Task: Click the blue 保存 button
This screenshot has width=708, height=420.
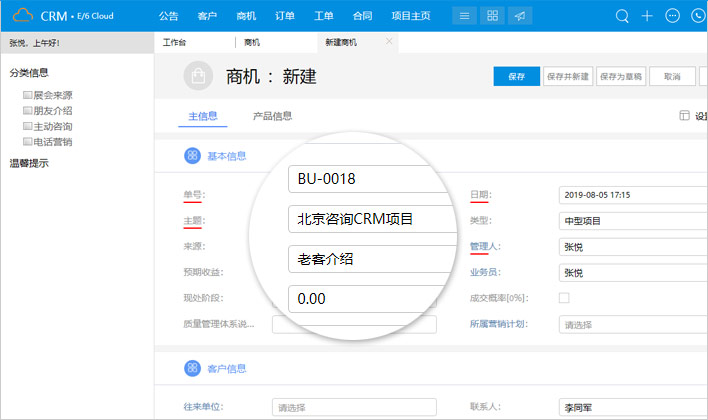Action: point(516,76)
